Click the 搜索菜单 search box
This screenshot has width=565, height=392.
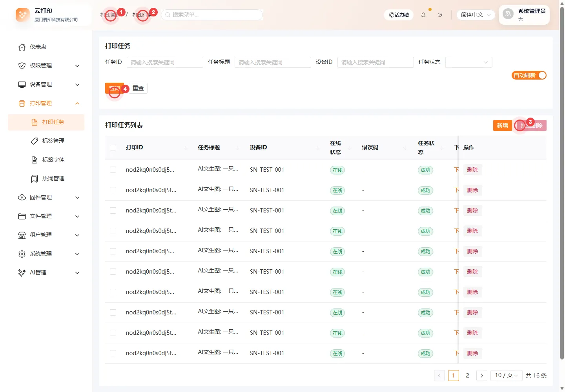(x=212, y=15)
